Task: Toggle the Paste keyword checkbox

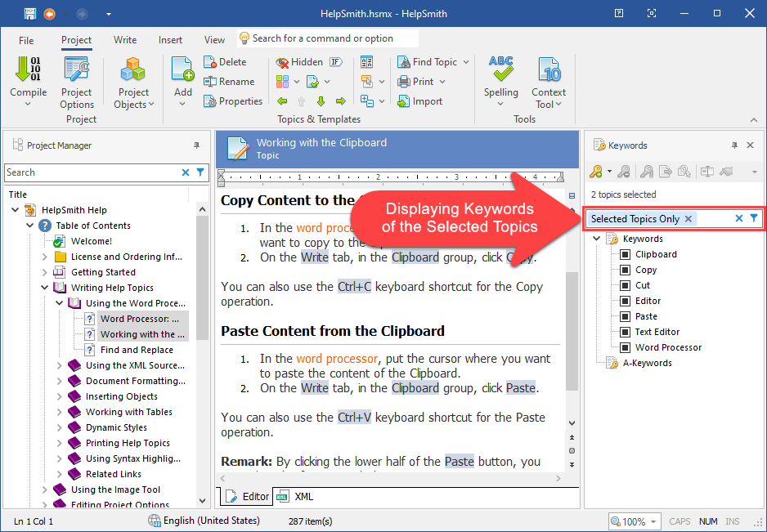Action: click(x=626, y=316)
